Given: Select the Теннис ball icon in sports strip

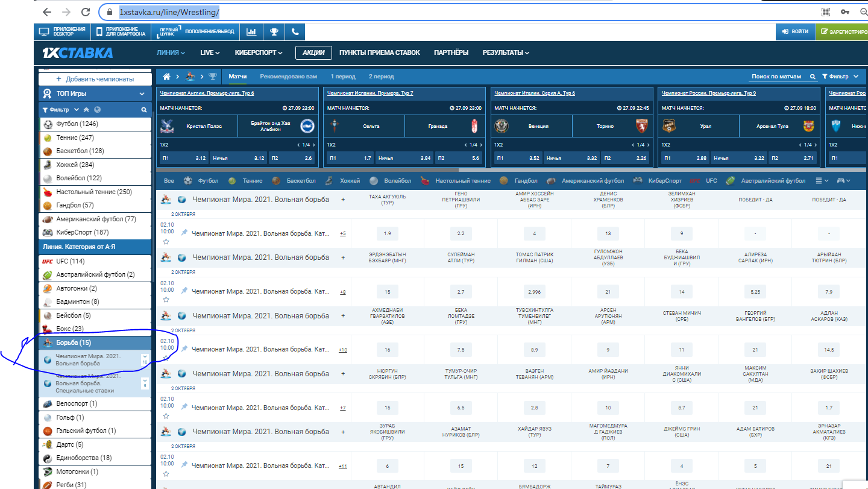Looking at the screenshot, I should pyautogui.click(x=232, y=180).
